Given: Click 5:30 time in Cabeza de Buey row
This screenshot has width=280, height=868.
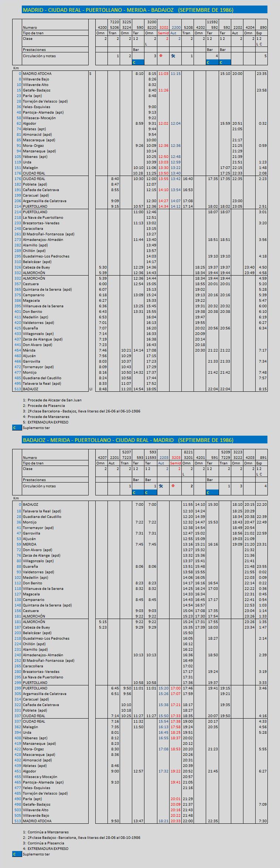Looking at the screenshot, I should point(103,267).
